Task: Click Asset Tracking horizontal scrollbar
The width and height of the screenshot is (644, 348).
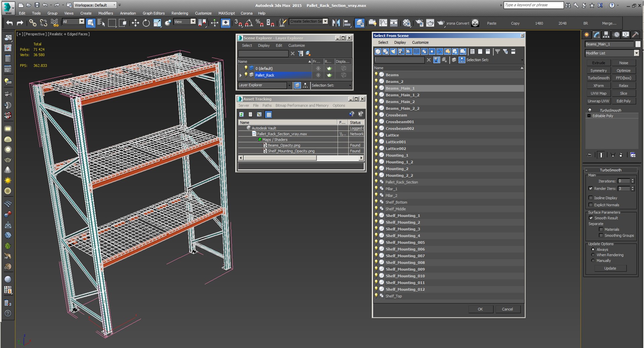Action: [x=301, y=158]
